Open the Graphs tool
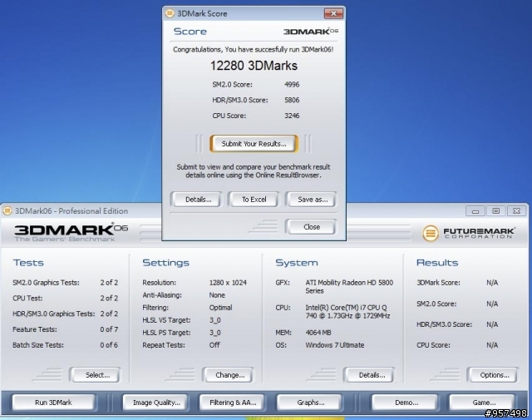The width and height of the screenshot is (532, 420). [309, 403]
